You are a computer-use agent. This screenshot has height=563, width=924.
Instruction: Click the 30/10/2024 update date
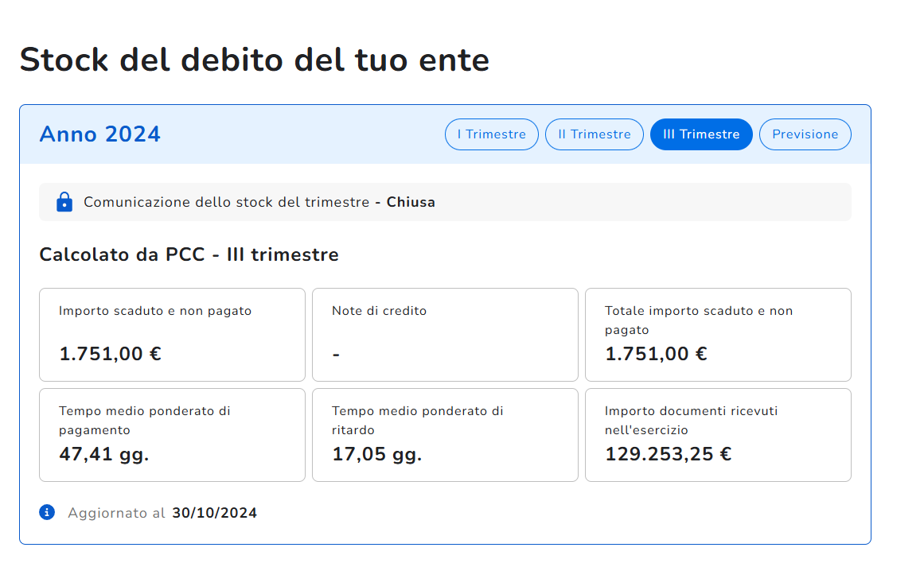pyautogui.click(x=214, y=513)
